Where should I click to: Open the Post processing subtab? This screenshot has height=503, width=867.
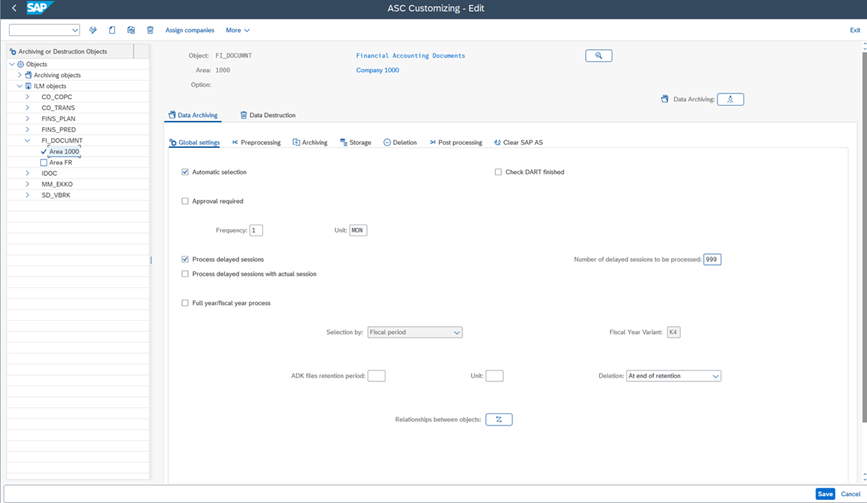pyautogui.click(x=456, y=143)
